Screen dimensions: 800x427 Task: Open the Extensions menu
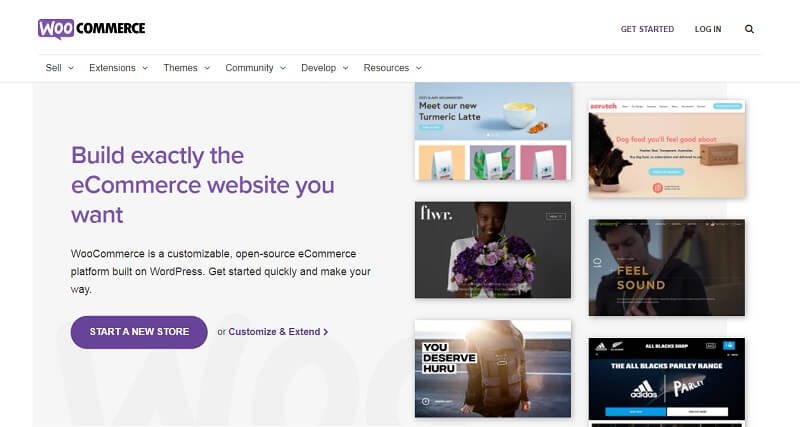tap(112, 68)
